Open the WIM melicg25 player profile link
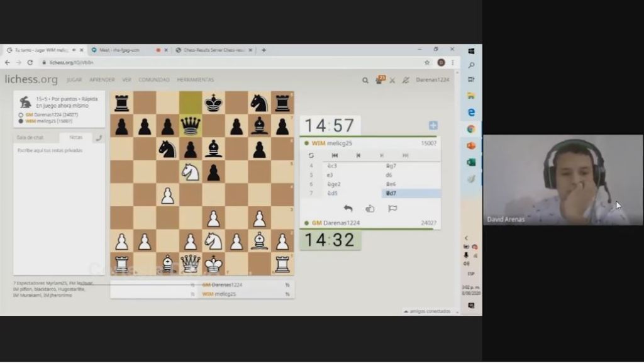 333,143
